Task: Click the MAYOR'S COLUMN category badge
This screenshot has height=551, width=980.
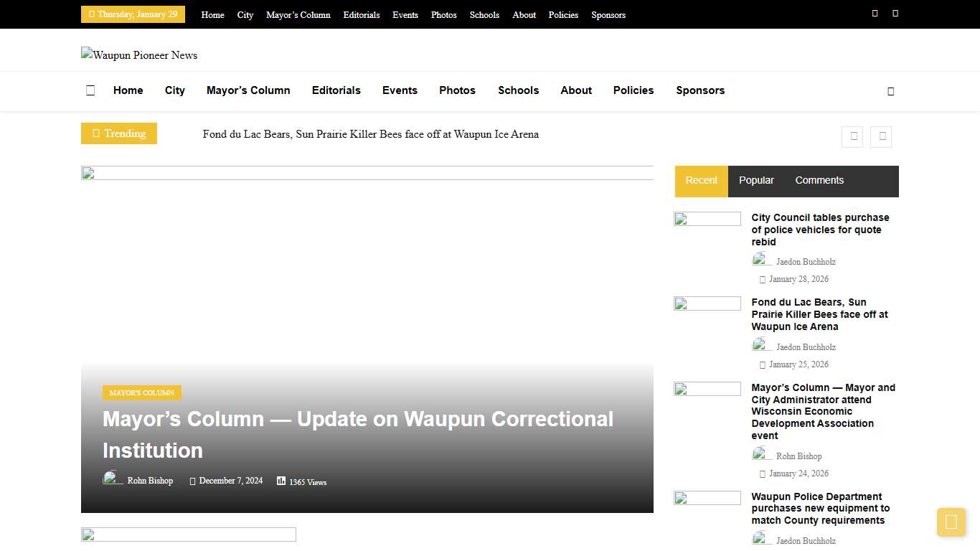Action: pos(141,392)
